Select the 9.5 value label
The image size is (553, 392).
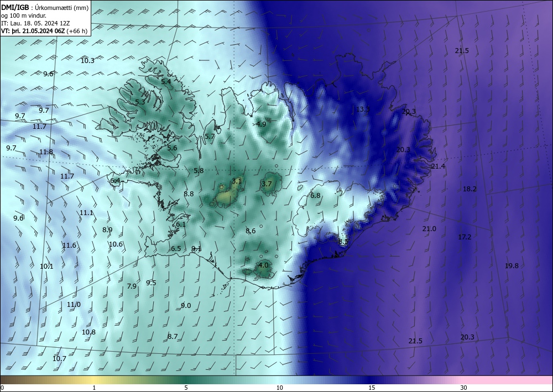[151, 283]
